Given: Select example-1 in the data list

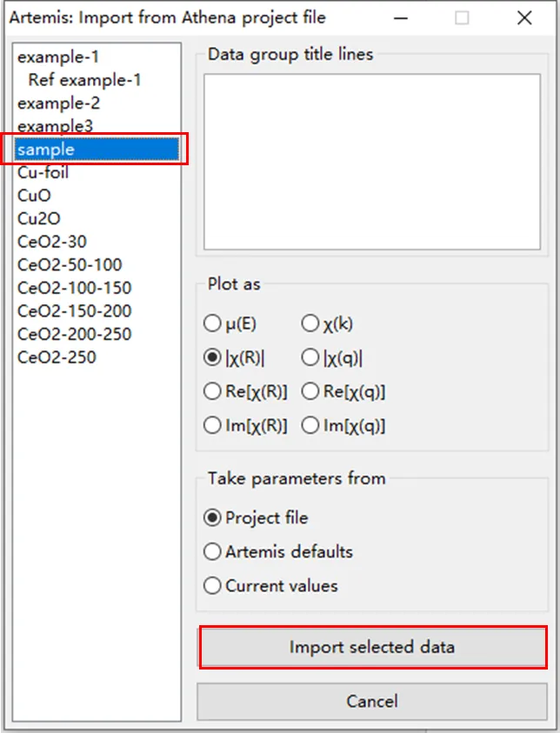Looking at the screenshot, I should (58, 57).
